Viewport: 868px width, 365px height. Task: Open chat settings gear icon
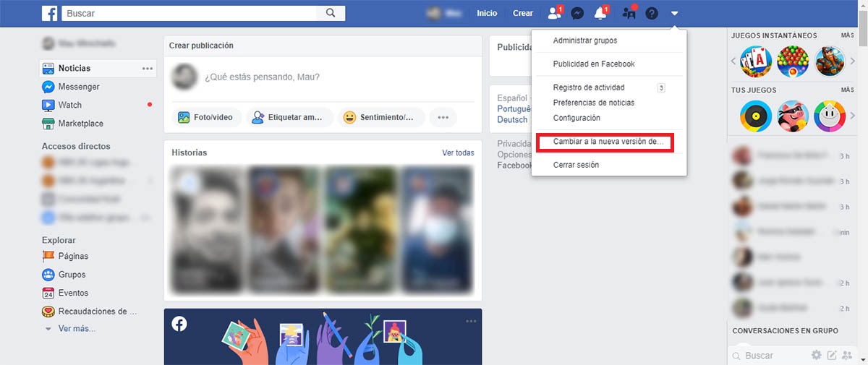coord(817,355)
